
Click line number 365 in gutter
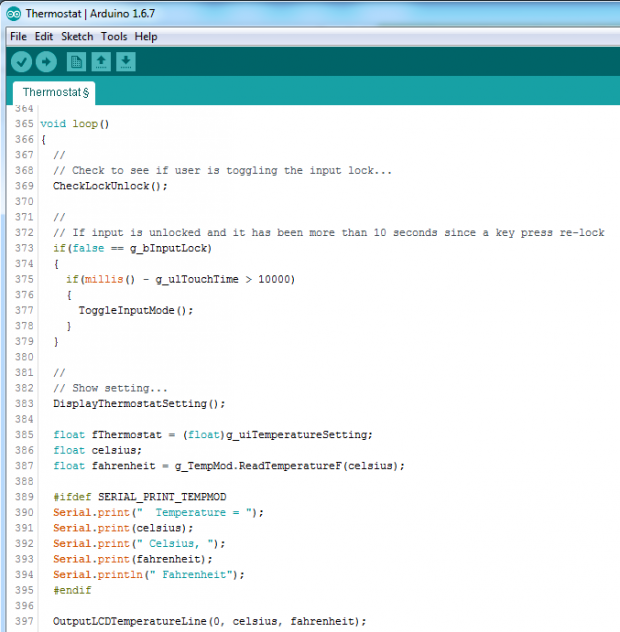[x=24, y=124]
